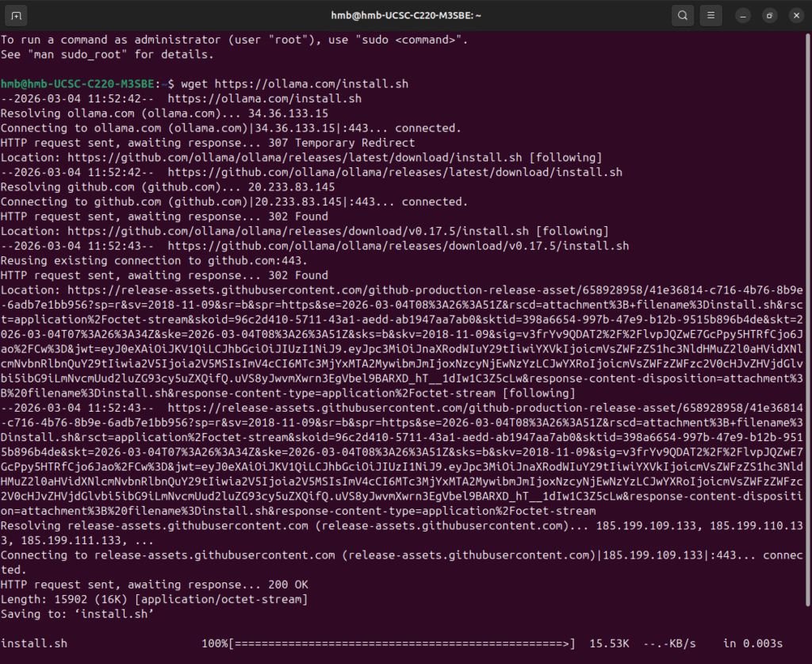Viewport: 812px width, 664px height.
Task: Click the window title hmb@hmb-UCSC-C220-M3SBE
Action: [405, 15]
